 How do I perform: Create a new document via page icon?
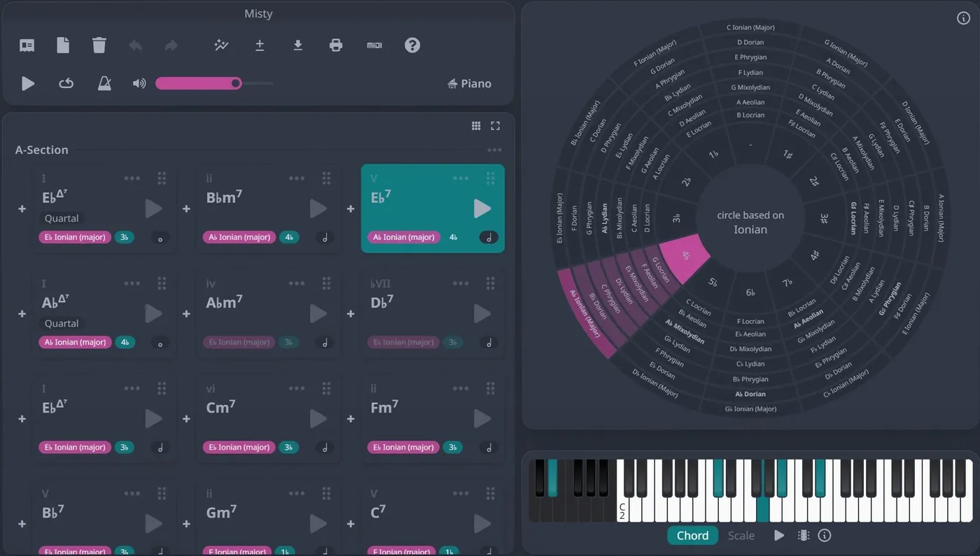(63, 45)
